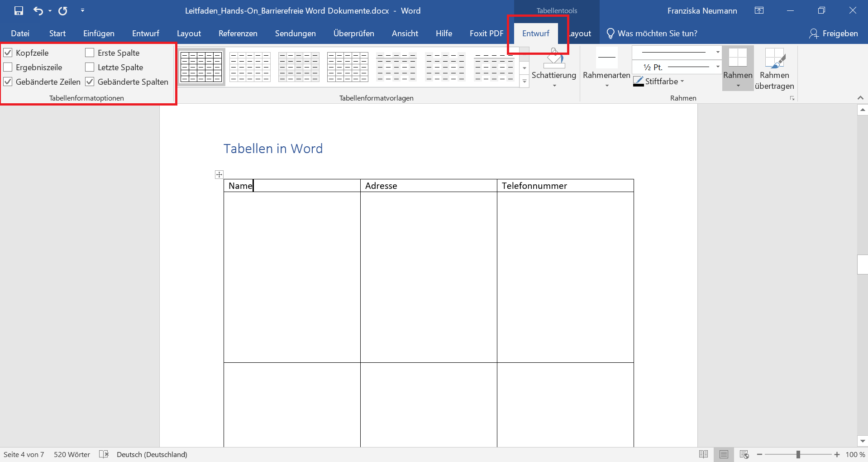Select the read mode icon in status bar
Screen dimensions: 868x462
pyautogui.click(x=704, y=454)
